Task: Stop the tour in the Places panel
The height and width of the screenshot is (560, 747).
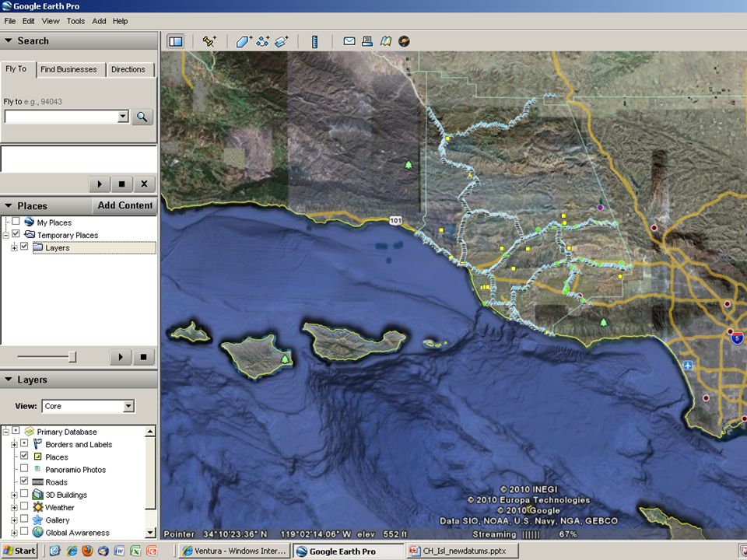Action: pos(143,357)
